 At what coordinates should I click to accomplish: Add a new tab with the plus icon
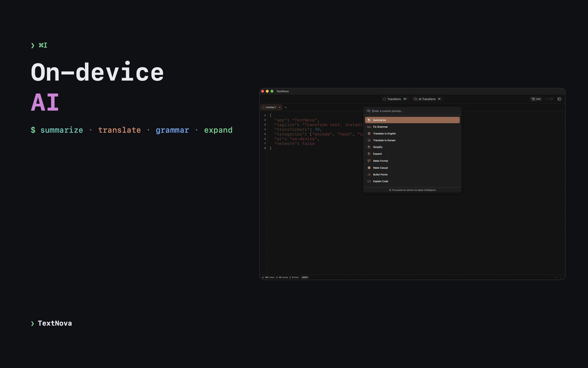[285, 107]
